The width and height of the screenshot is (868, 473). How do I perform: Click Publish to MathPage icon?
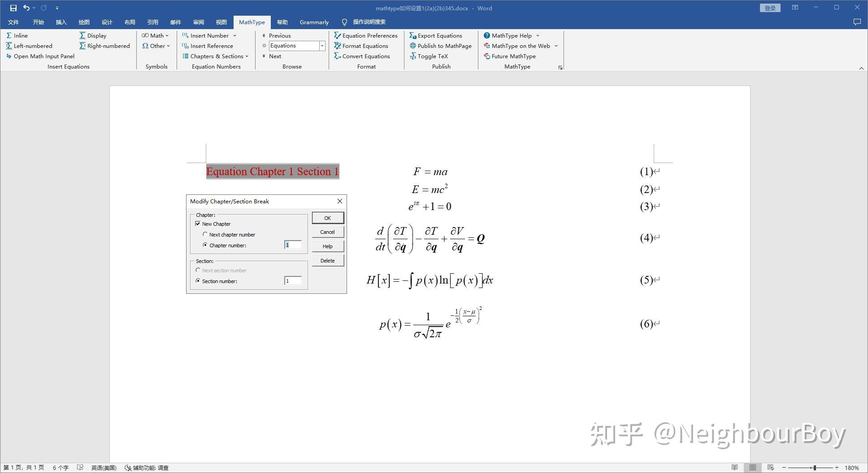tap(413, 46)
